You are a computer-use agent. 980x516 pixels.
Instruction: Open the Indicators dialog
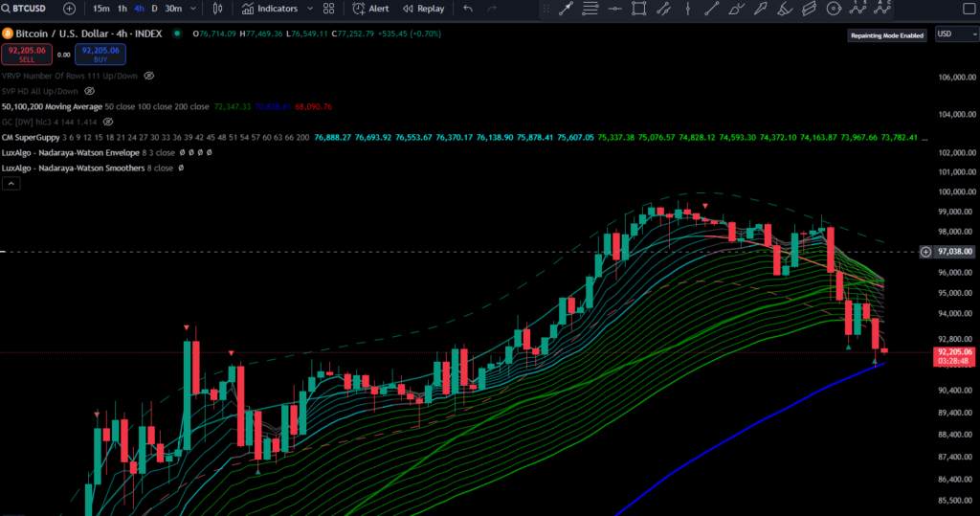coord(270,9)
